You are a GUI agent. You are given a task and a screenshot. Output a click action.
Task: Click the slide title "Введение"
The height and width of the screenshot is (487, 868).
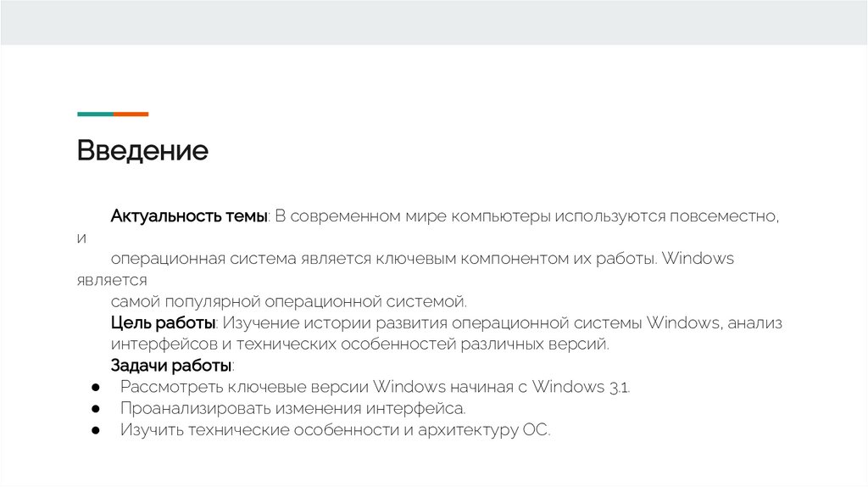142,151
